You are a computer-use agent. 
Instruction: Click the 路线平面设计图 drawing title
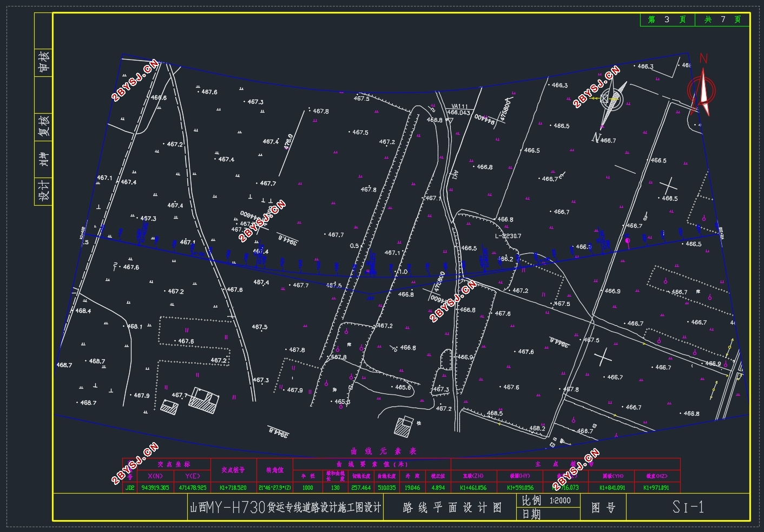[x=452, y=508]
